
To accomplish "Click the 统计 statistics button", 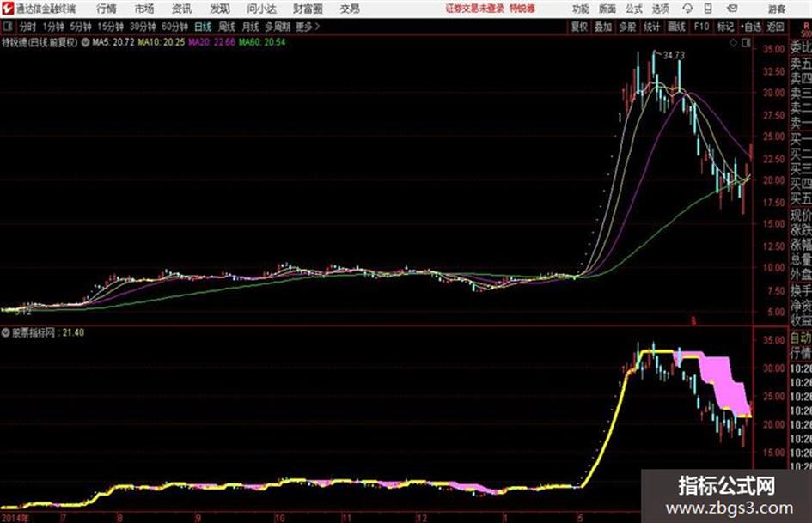I will click(652, 27).
